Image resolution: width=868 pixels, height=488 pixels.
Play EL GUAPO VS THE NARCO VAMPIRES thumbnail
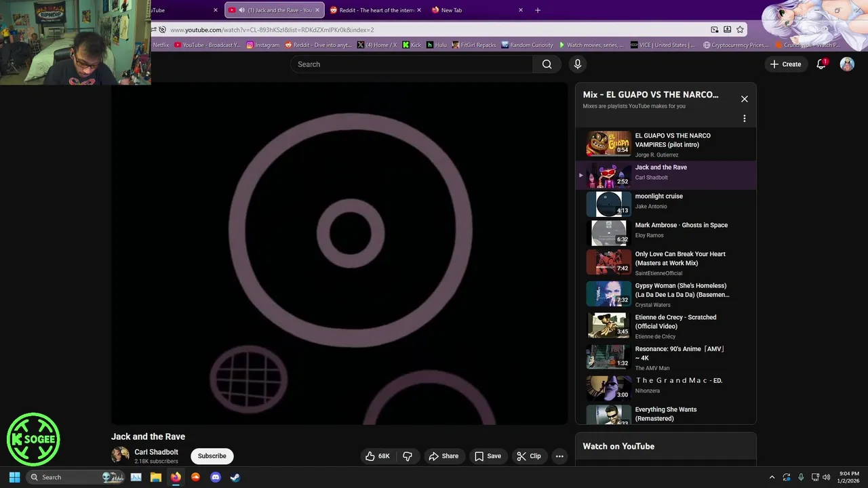[608, 143]
